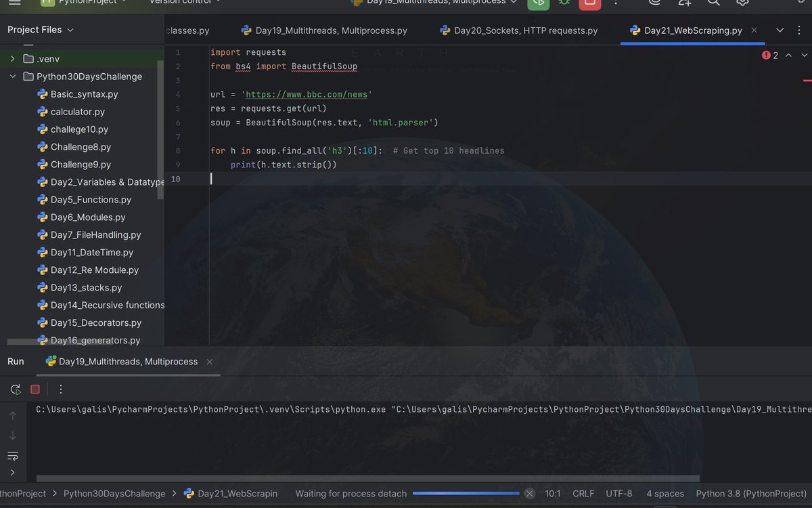Open the main hamburger menu
Screen dimensions: 812x508
tap(14, 2)
